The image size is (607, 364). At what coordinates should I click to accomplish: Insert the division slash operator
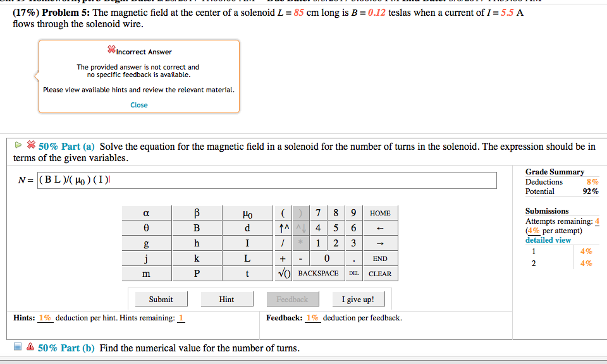pyautogui.click(x=283, y=243)
